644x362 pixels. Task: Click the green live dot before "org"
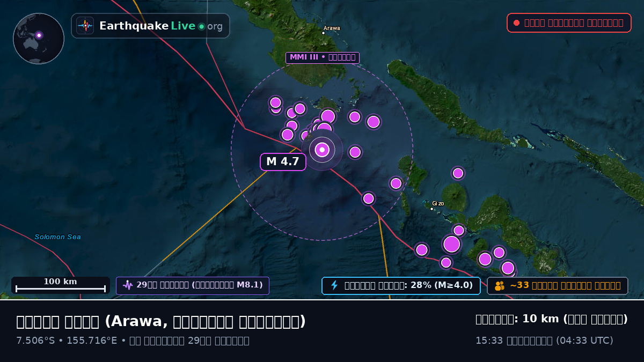[x=201, y=26]
